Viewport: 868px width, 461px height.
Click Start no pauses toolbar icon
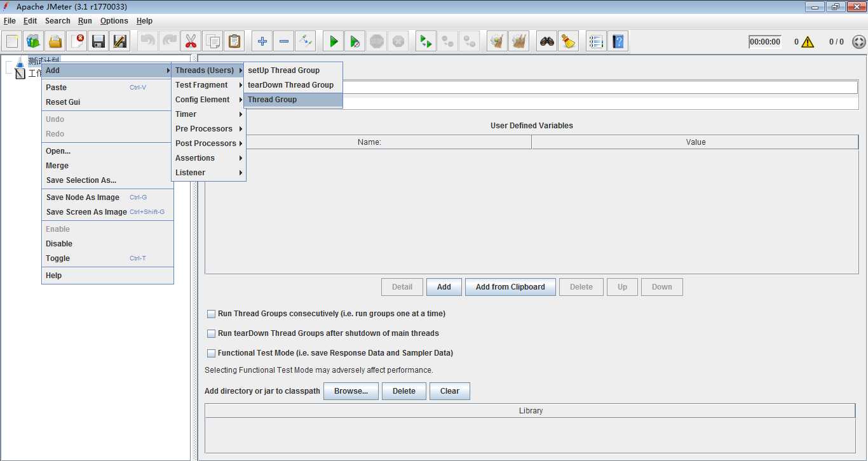pyautogui.click(x=355, y=41)
